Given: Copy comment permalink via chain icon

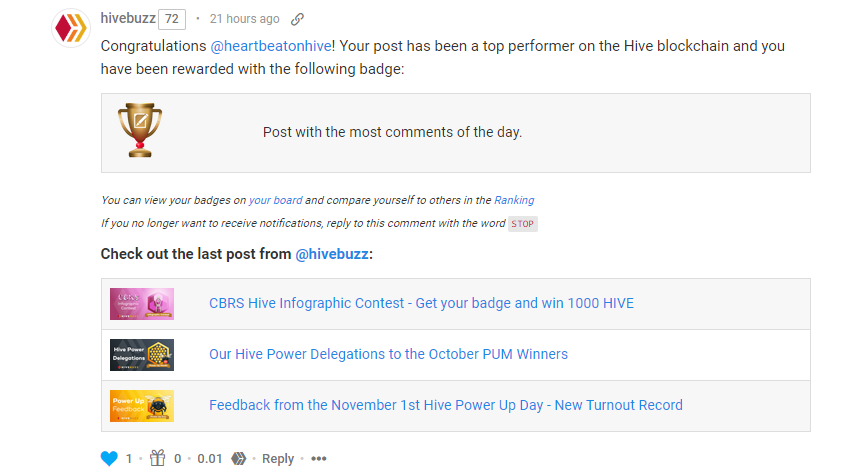Looking at the screenshot, I should (x=297, y=19).
